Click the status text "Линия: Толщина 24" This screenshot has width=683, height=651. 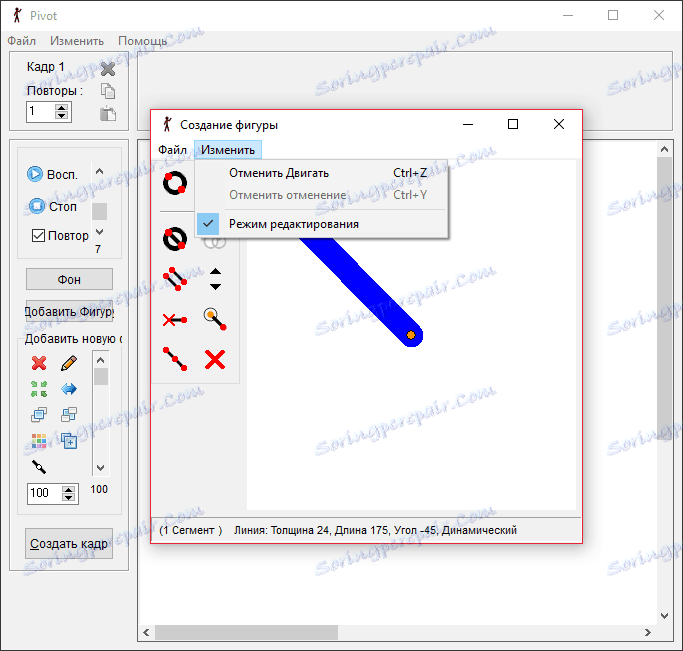pos(281,530)
